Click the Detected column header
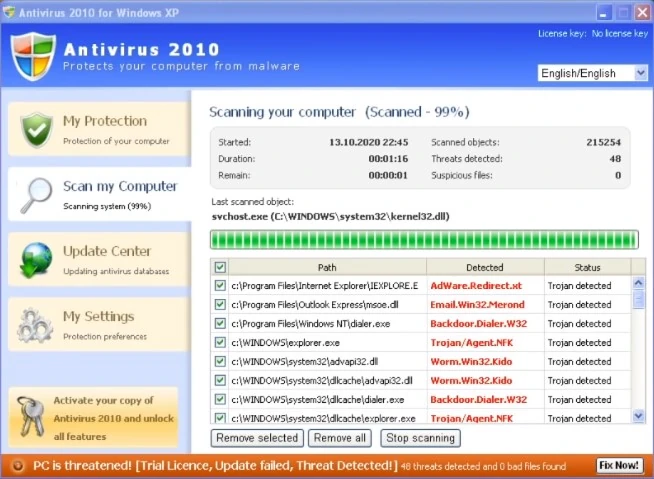The width and height of the screenshot is (654, 479). 485,267
